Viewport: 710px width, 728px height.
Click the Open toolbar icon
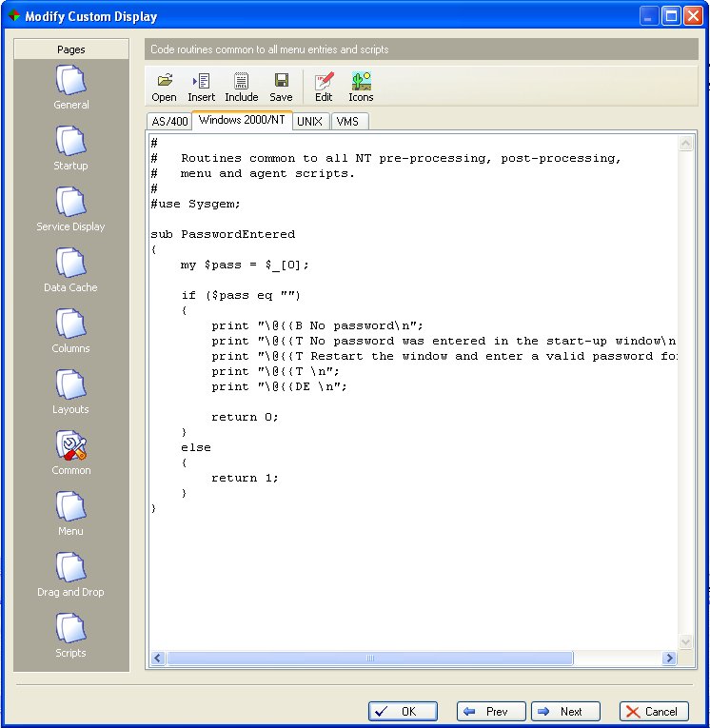point(164,87)
